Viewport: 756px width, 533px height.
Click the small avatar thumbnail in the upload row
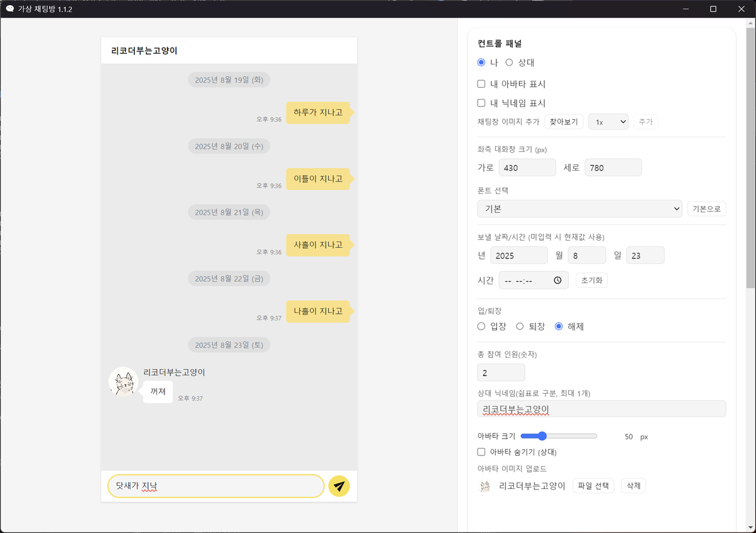485,486
